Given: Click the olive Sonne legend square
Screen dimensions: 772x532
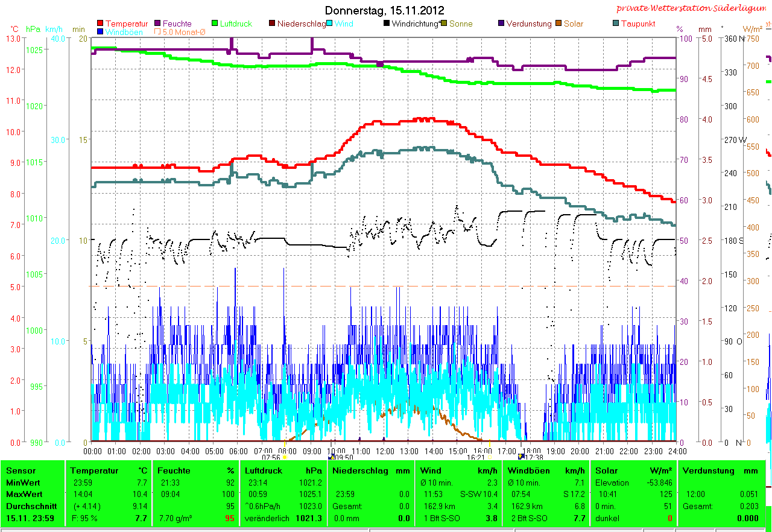Looking at the screenshot, I should coord(444,24).
